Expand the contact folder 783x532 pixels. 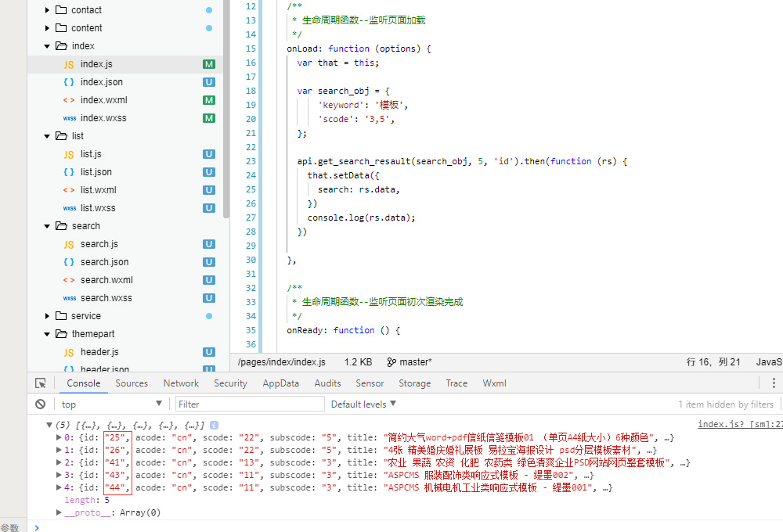(x=48, y=10)
